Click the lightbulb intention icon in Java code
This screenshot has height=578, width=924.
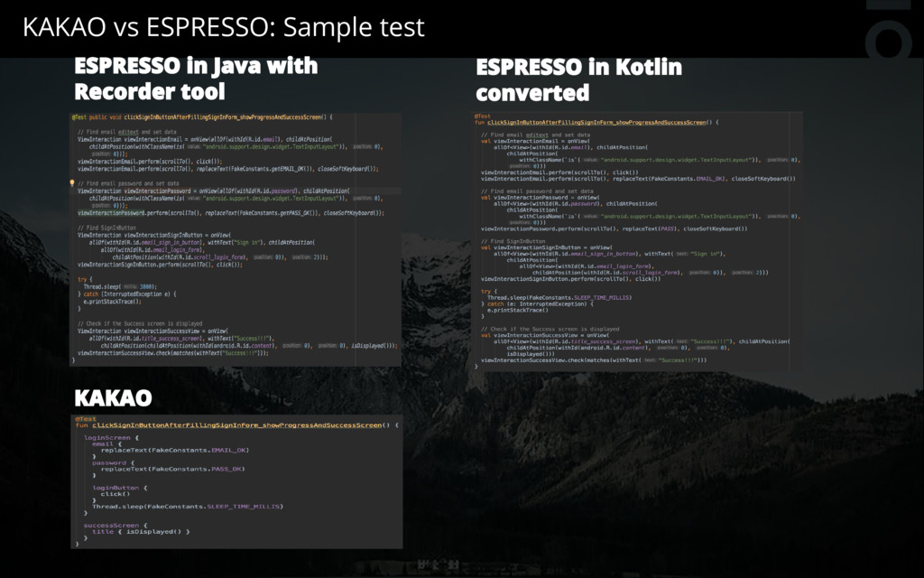pos(72,183)
